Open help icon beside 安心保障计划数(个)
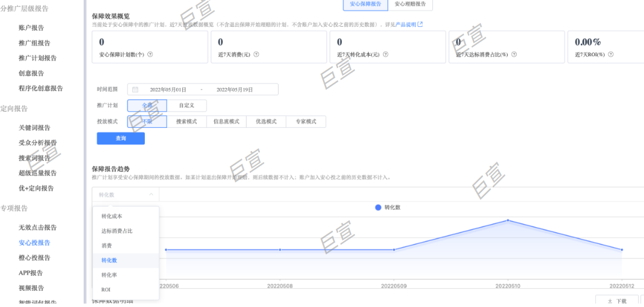644x307 pixels. pos(150,54)
